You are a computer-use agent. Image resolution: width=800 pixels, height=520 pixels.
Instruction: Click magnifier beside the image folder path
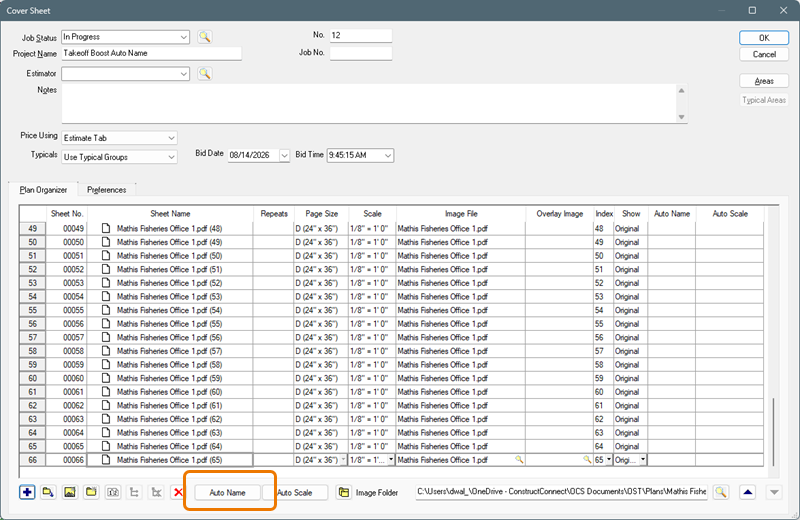(721, 492)
